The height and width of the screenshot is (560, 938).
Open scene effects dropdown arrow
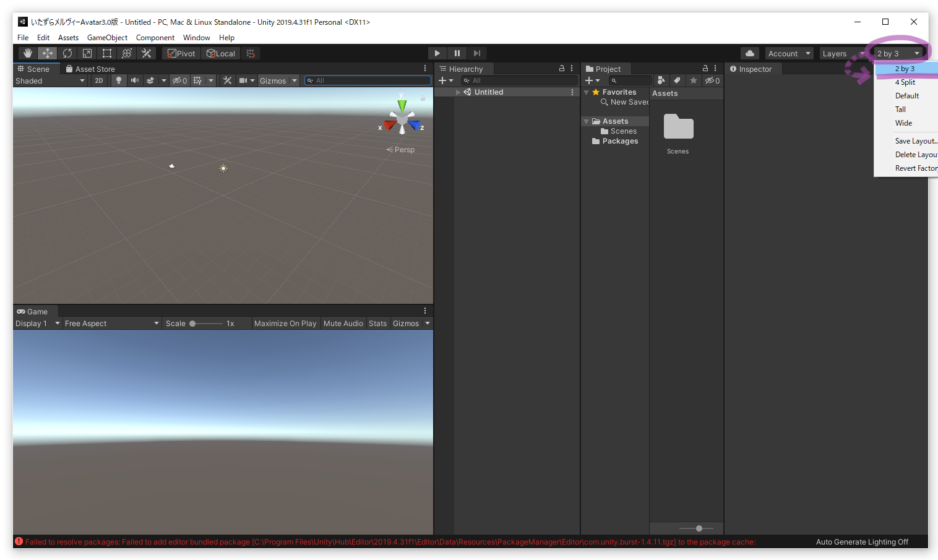(x=164, y=80)
